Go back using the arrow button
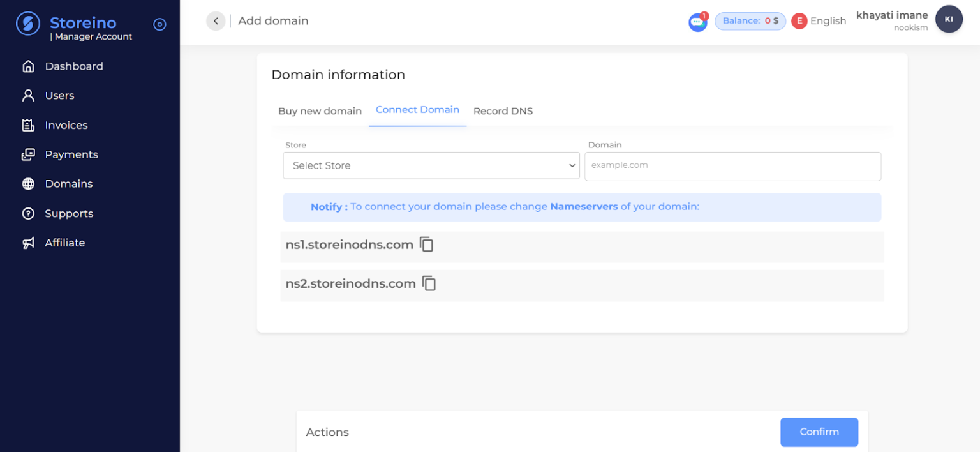The image size is (980, 452). pos(216,21)
